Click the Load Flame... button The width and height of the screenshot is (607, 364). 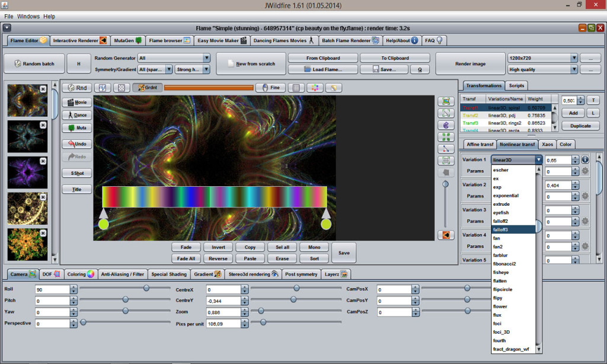click(x=323, y=69)
